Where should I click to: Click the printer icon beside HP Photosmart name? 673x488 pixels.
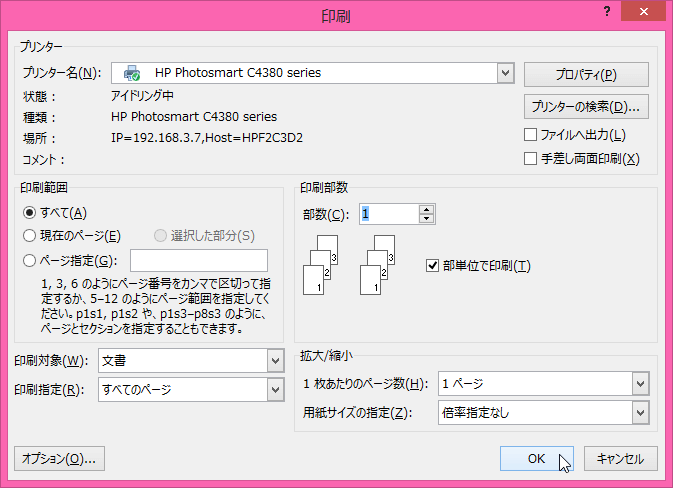132,73
